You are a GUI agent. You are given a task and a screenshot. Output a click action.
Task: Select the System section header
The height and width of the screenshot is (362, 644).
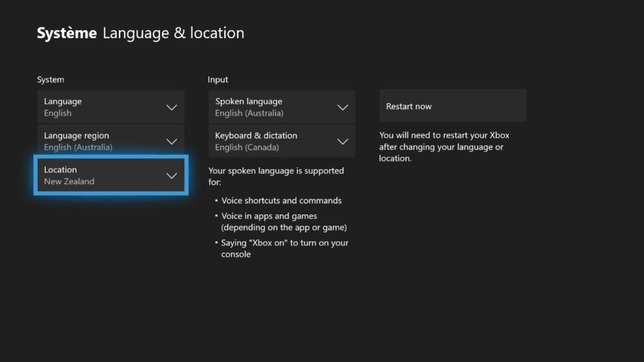[50, 80]
